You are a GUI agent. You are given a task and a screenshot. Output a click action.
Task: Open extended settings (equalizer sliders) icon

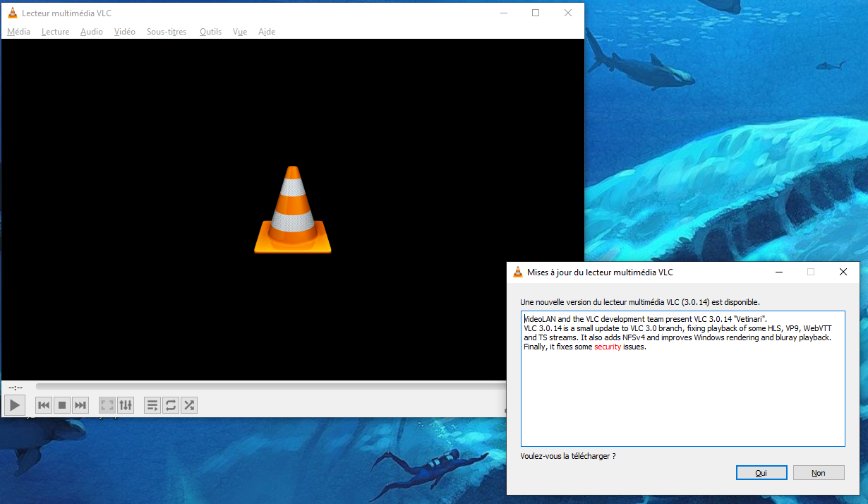[126, 405]
